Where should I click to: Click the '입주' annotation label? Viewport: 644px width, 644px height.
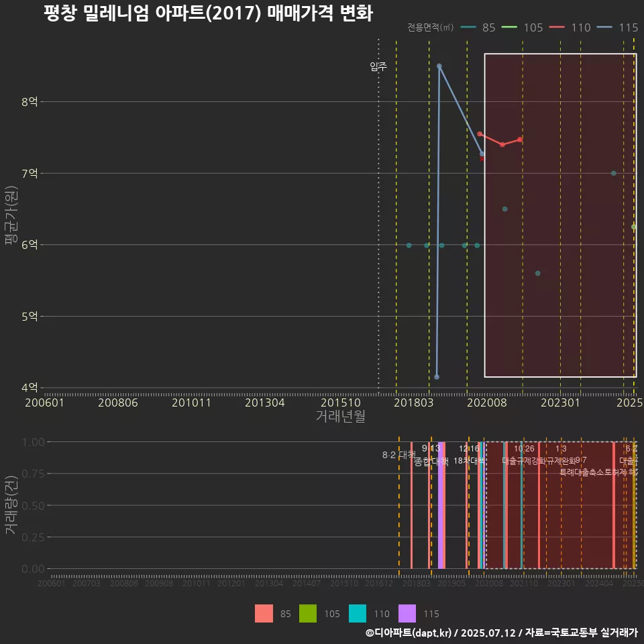point(378,66)
